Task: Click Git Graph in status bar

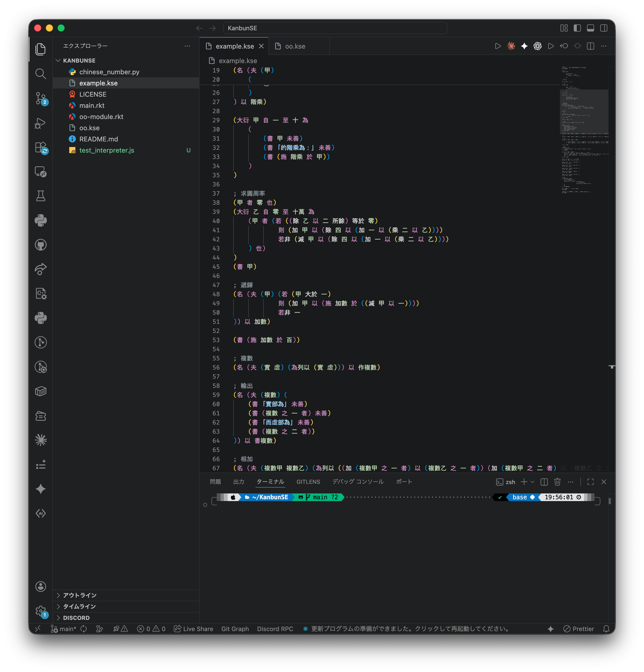Action: tap(235, 629)
